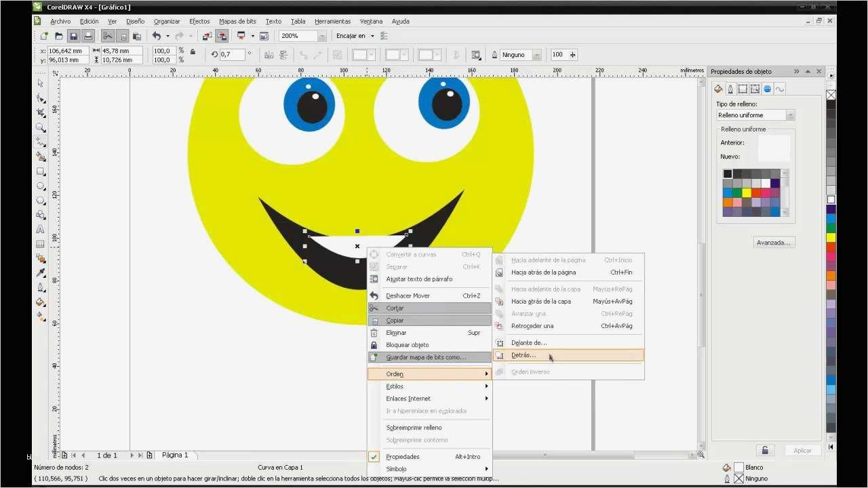Select the Outline pen tool
Screen dimensions: 868x488
click(x=41, y=287)
